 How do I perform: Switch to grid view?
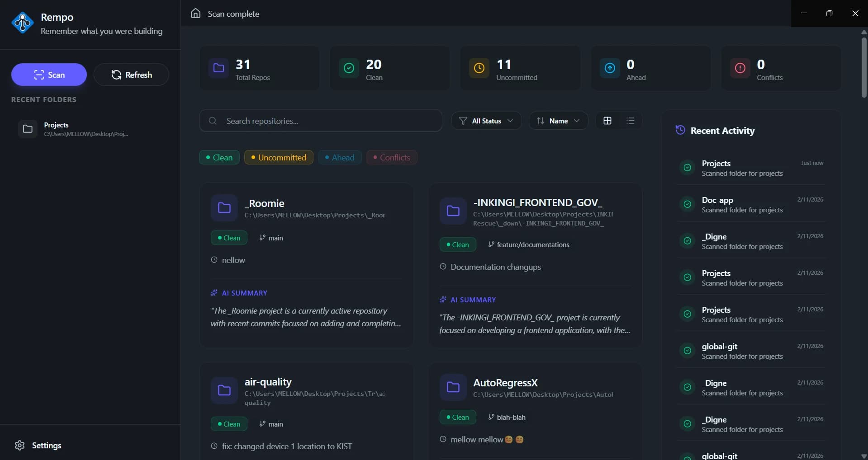(x=607, y=121)
